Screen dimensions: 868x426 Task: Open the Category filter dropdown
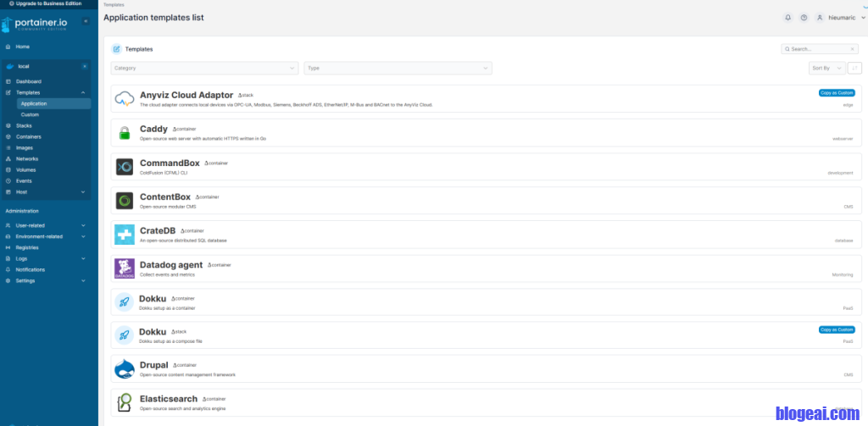click(204, 68)
